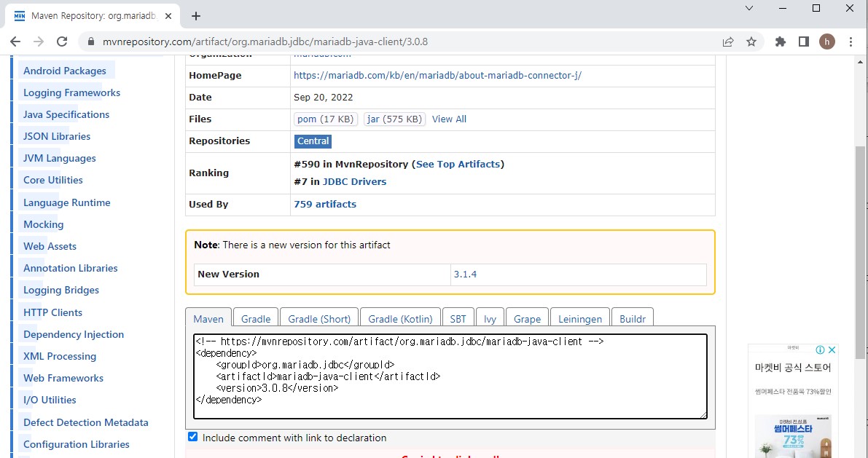868x458 pixels.
Task: Open Dependency Injection category
Action: click(74, 334)
